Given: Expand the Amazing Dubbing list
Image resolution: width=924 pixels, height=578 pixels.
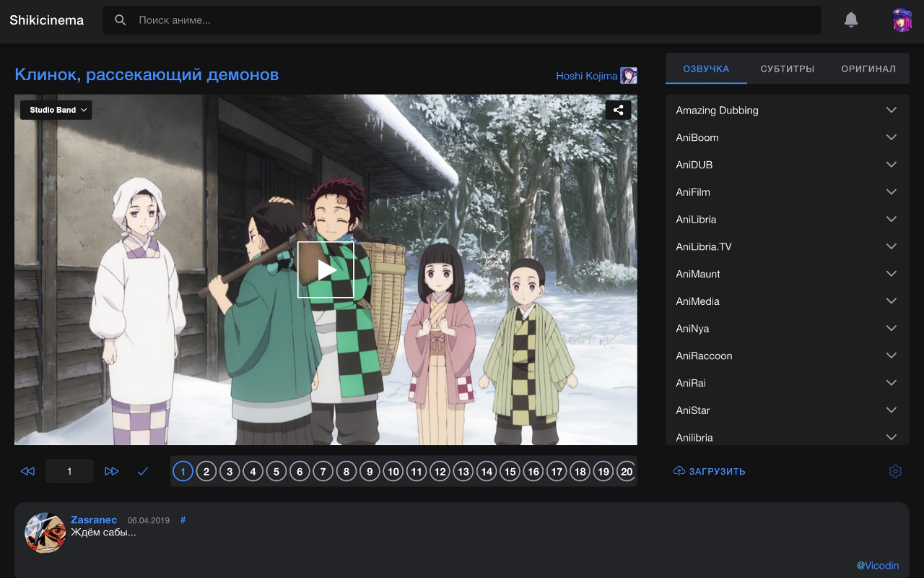Looking at the screenshot, I should tap(788, 111).
